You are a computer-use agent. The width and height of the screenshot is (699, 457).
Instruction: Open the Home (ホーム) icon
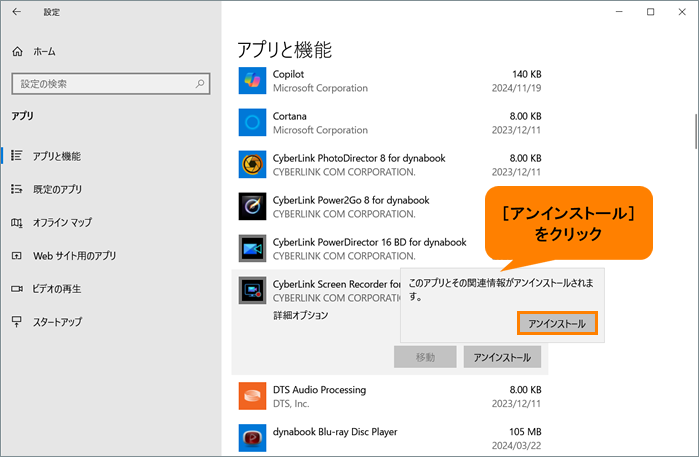point(17,52)
